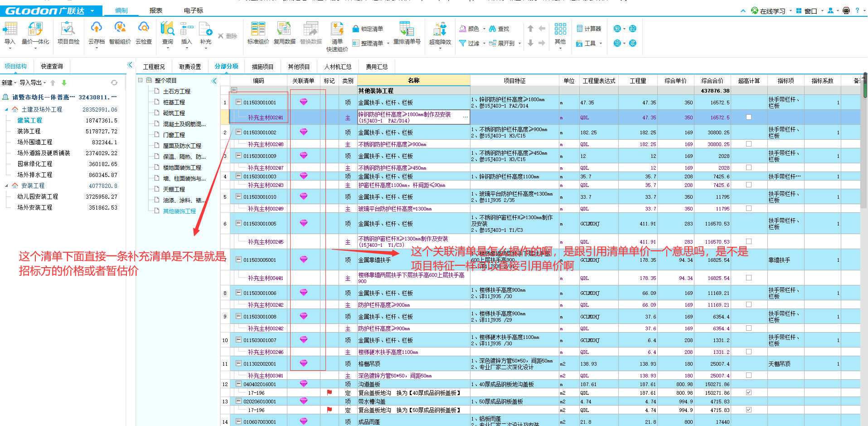The width and height of the screenshot is (868, 426).
Task: Switch to the 措施项目 tab
Action: tap(262, 67)
